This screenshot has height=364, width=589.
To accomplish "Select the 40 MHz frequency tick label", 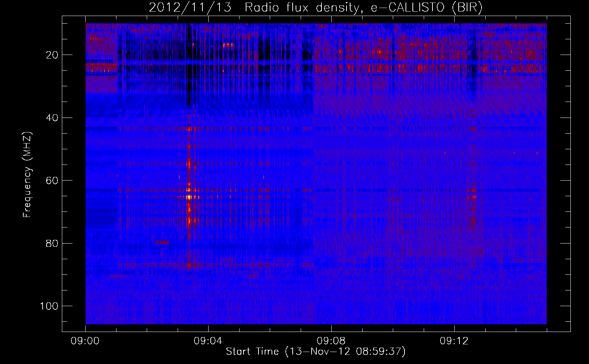I will (x=52, y=118).
